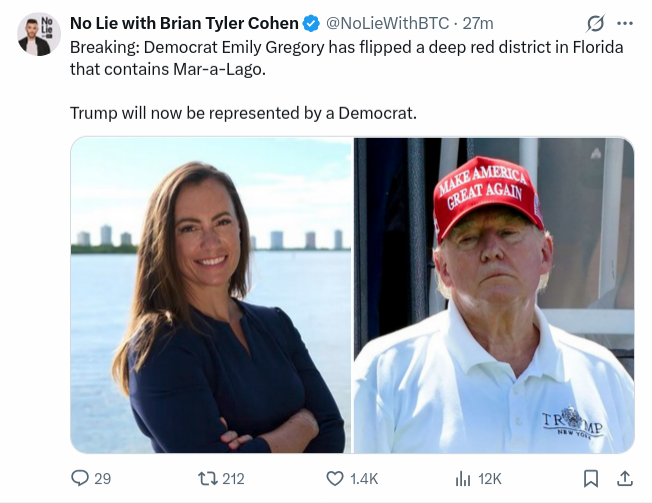The height and width of the screenshot is (503, 652).
Task: Click the share upload arrow icon
Action: [625, 479]
